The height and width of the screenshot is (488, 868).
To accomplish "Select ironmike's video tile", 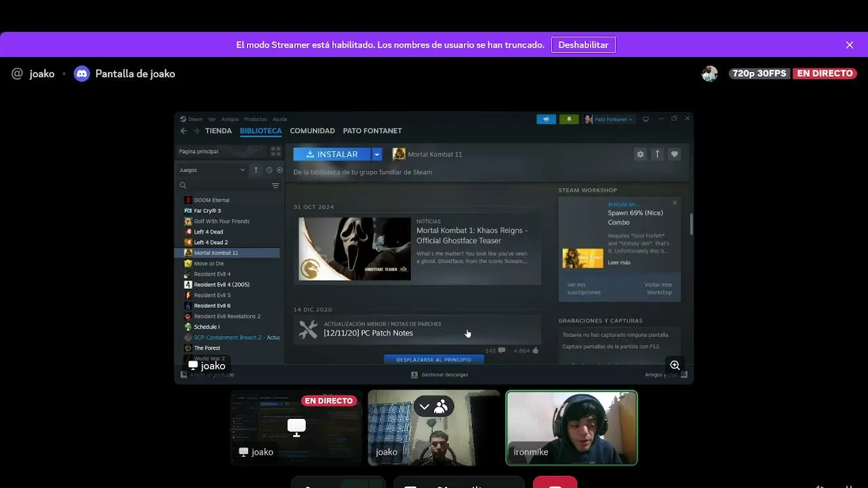I will point(572,428).
